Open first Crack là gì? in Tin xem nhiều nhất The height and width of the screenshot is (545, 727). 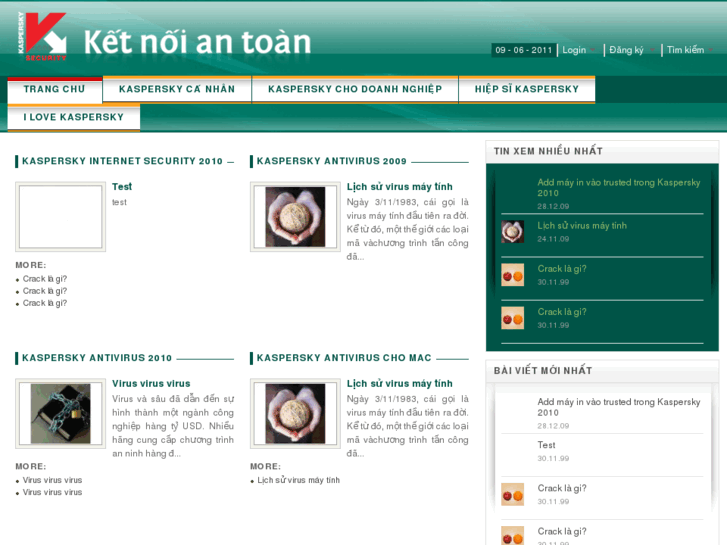[562, 269]
